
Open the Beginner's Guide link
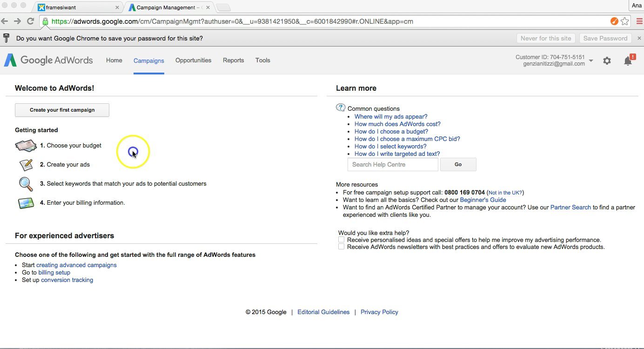(x=483, y=200)
